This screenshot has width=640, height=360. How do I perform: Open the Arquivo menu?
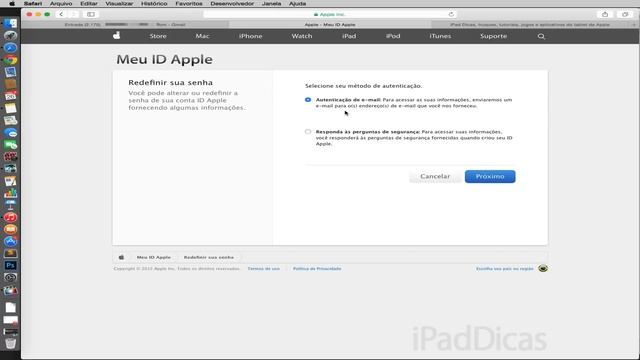point(61,3)
